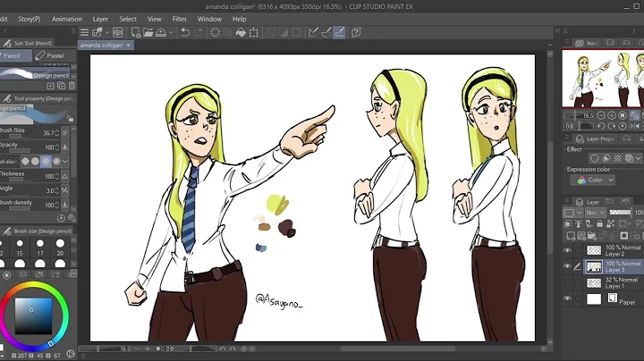Toggle the lock icon on Design pencil preview
This screenshot has height=361, width=644.
point(71,119)
